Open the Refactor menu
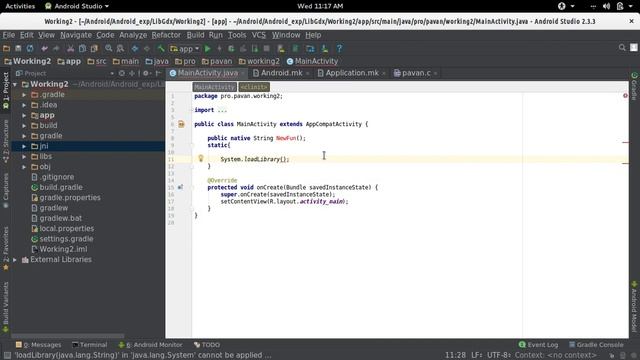 (x=166, y=35)
